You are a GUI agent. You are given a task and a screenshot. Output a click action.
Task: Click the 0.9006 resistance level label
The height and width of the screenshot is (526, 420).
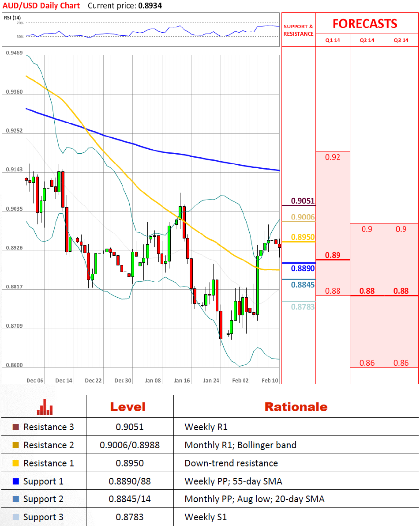(x=303, y=217)
